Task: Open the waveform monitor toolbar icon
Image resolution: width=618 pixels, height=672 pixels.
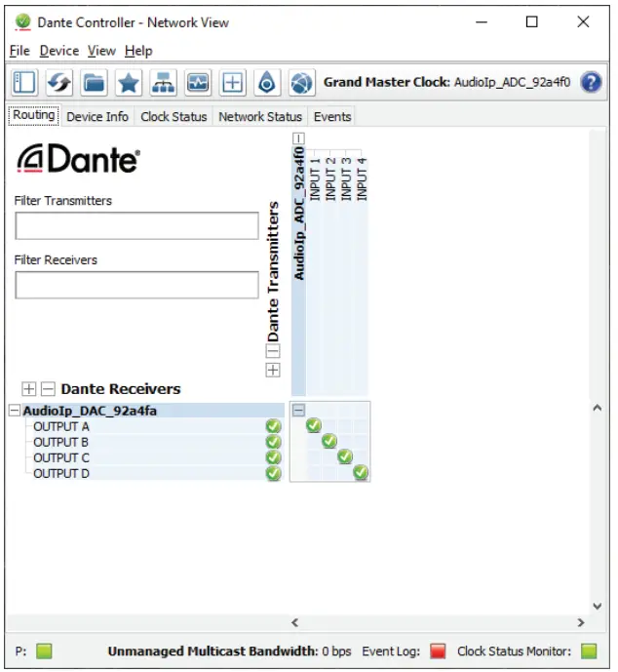Action: 198,82
